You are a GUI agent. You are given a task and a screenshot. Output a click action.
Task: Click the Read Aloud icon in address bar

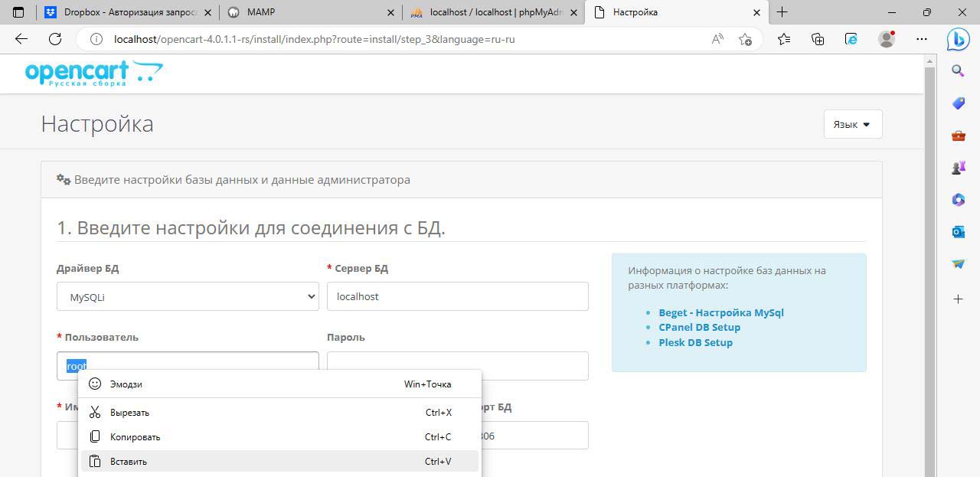coord(717,39)
